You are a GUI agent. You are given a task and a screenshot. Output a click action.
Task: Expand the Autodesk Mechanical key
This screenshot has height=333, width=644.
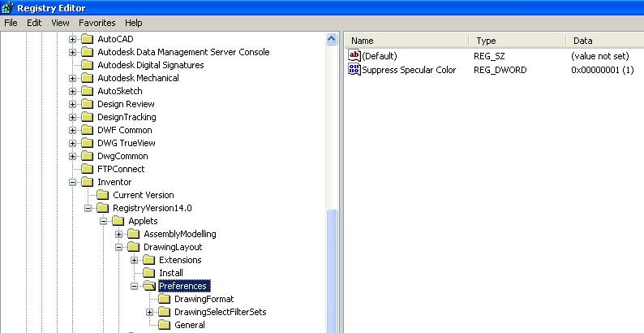(73, 78)
